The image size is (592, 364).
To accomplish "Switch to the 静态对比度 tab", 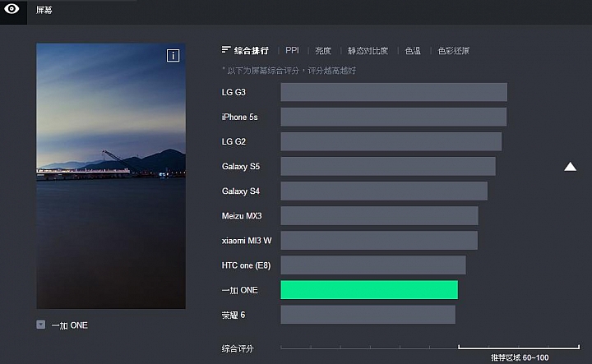I will coord(368,51).
